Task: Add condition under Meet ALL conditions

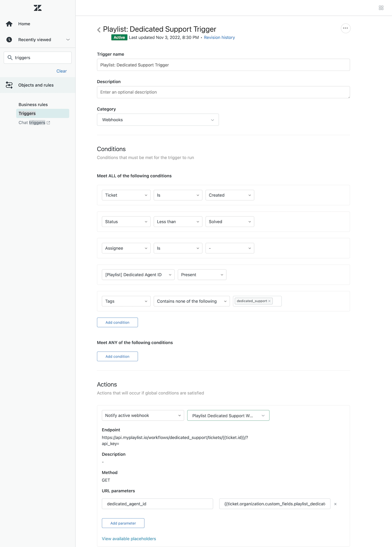Action: pos(117,322)
